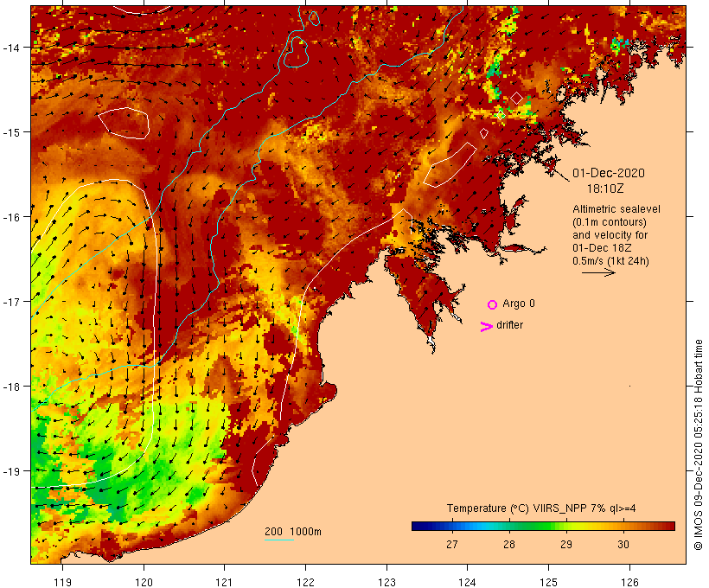Select the date text 01-Dec-2020
Image resolution: width=709 pixels, height=588 pixels.
coord(609,173)
